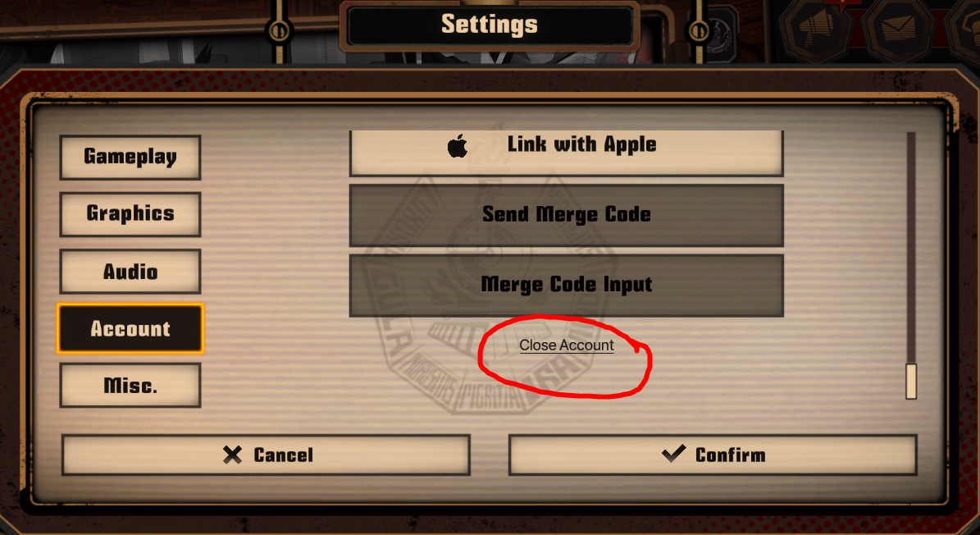Click the Link with Apple button
The width and height of the screenshot is (980, 535).
pyautogui.click(x=566, y=153)
